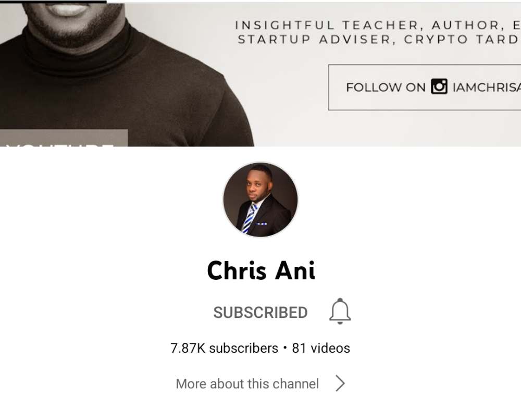Image resolution: width=521 pixels, height=420 pixels.
Task: Tap the FOLLOW ON text
Action: (386, 88)
